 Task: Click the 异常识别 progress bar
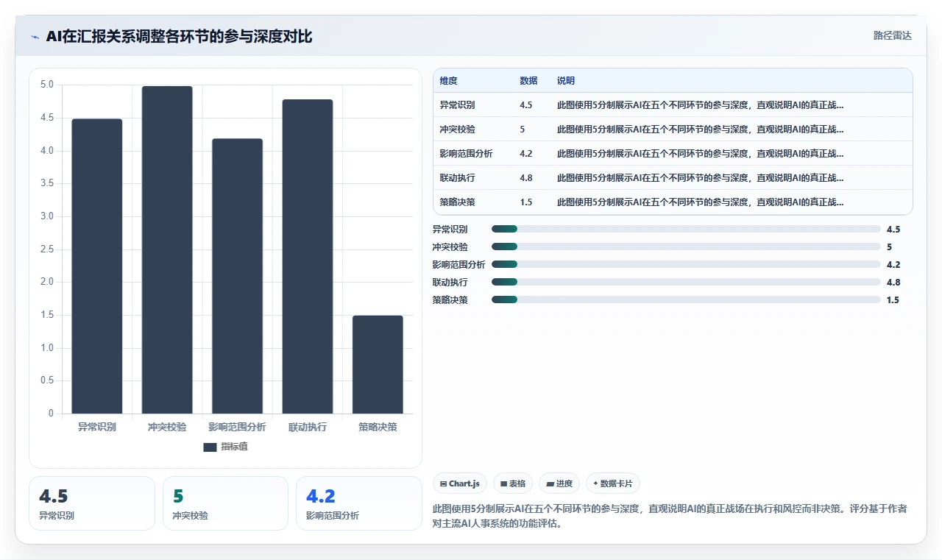pyautogui.click(x=686, y=229)
